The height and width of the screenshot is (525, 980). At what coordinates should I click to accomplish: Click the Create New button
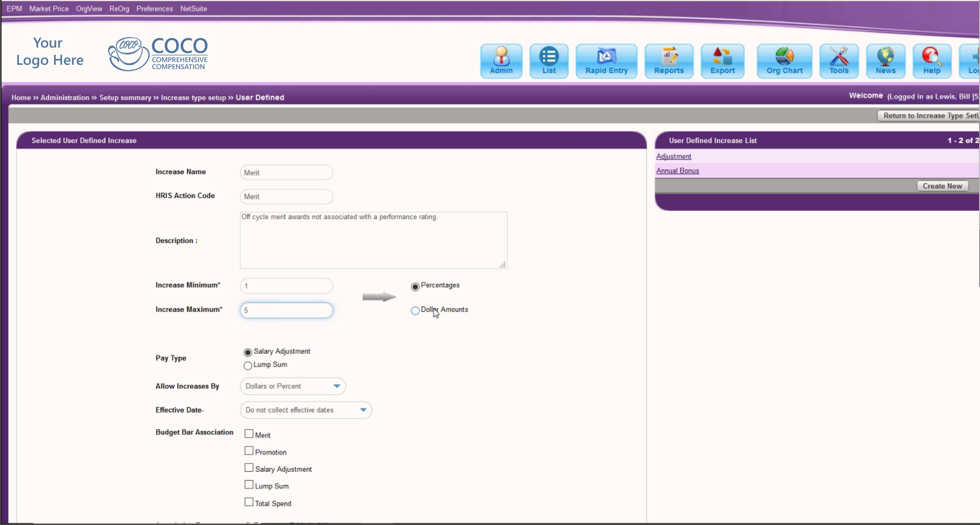(x=942, y=186)
